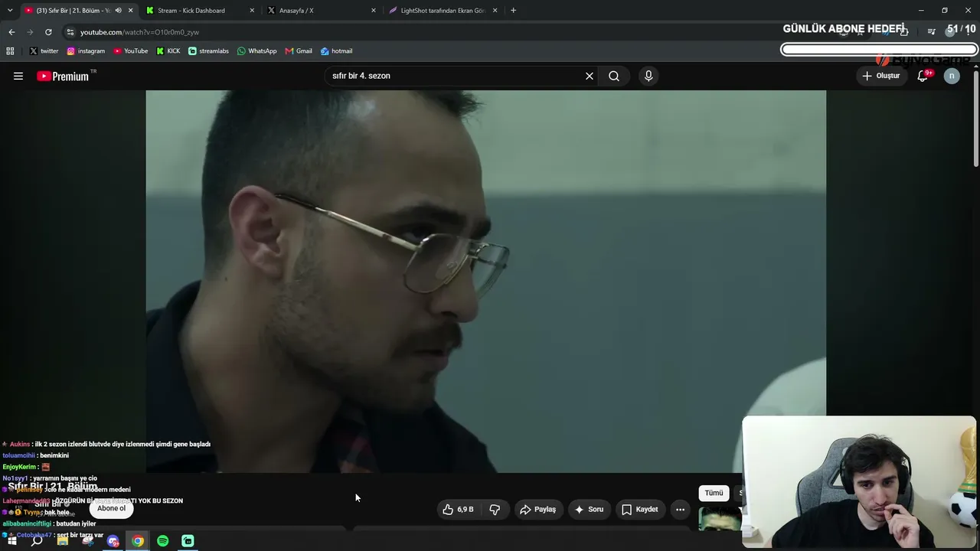
Task: Open the media controls playlist icon
Action: tap(931, 31)
